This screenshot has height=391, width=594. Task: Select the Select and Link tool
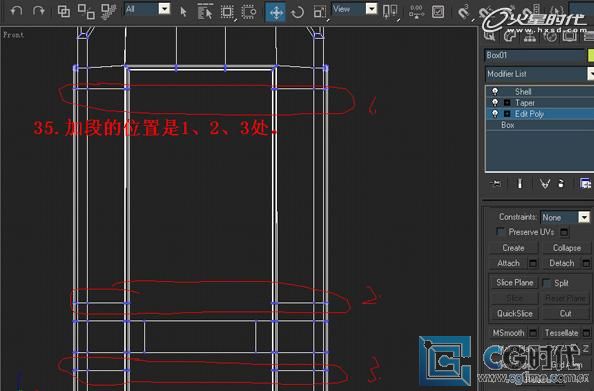point(64,11)
